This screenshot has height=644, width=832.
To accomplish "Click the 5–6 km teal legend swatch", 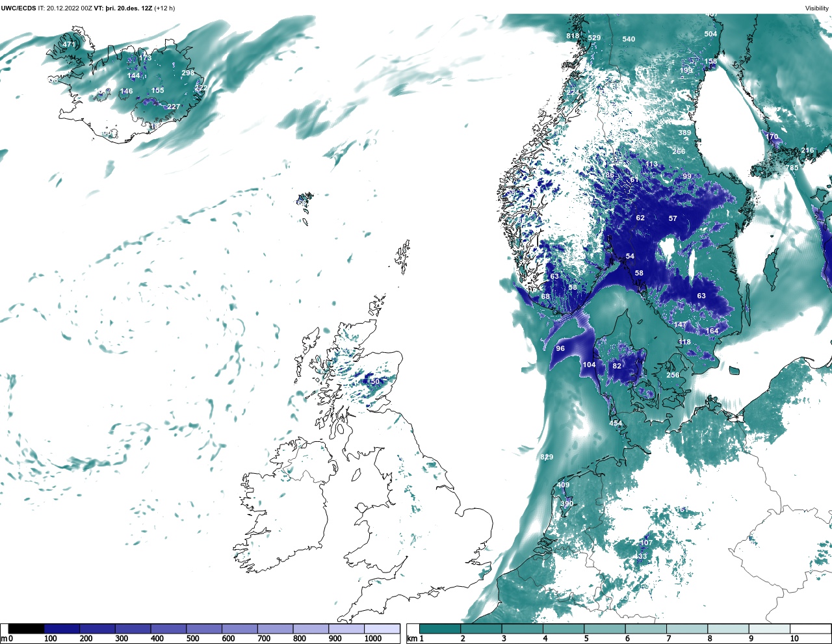I will [604, 628].
